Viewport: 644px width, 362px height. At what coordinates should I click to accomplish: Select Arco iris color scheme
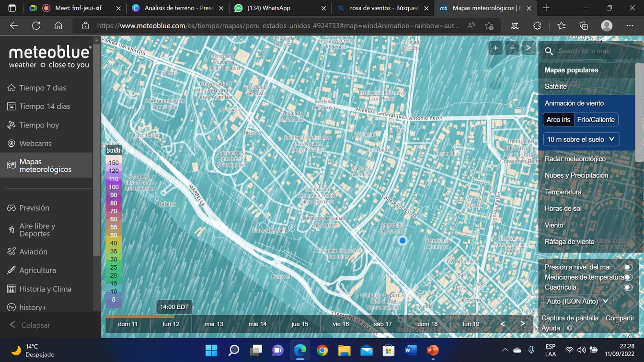coord(558,120)
